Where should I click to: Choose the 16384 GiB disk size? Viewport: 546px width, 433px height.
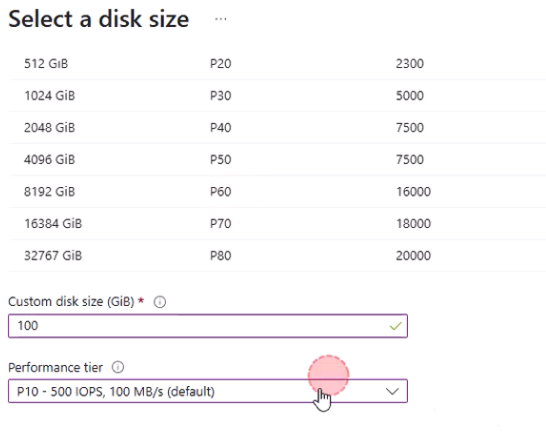277,224
